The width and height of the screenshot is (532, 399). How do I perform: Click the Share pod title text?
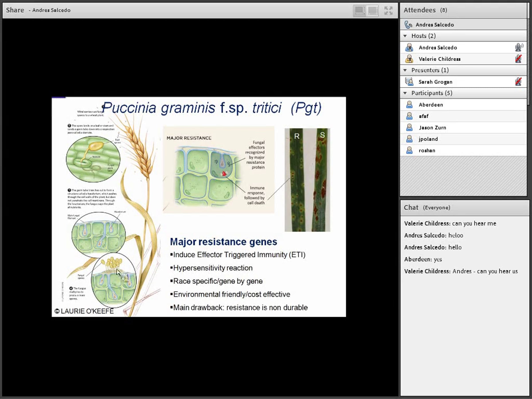click(x=15, y=10)
